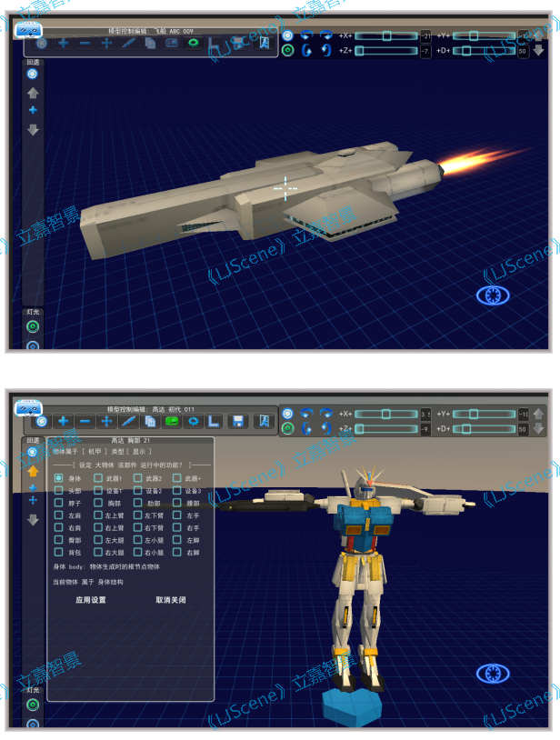This screenshot has width=560, height=740.
Task: Check the 武器1 checkbox
Action: 98,477
